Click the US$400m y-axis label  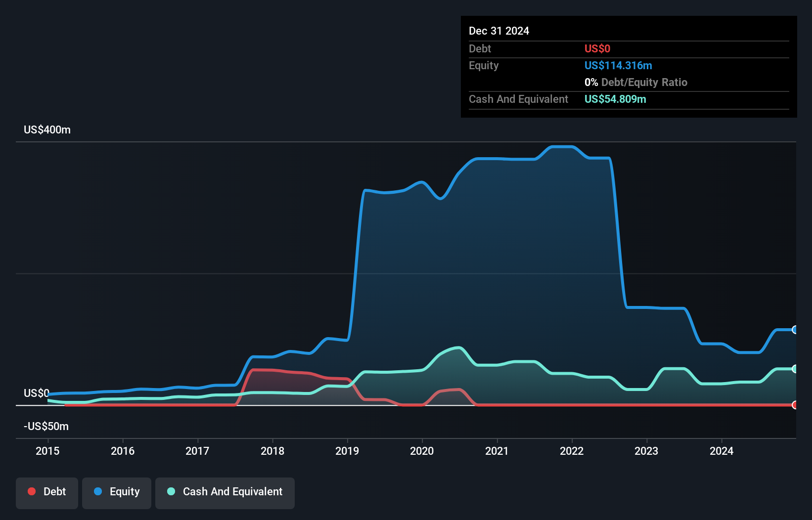tap(47, 130)
